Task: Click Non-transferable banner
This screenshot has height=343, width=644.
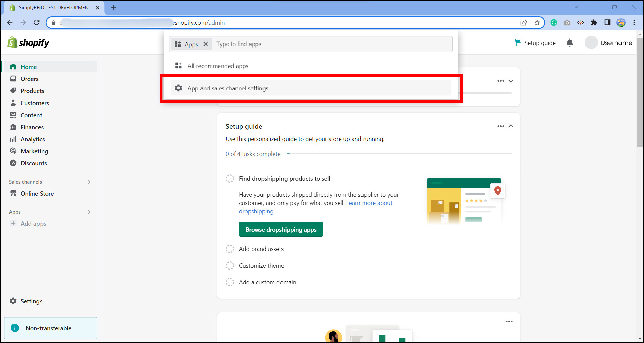Action: point(51,328)
